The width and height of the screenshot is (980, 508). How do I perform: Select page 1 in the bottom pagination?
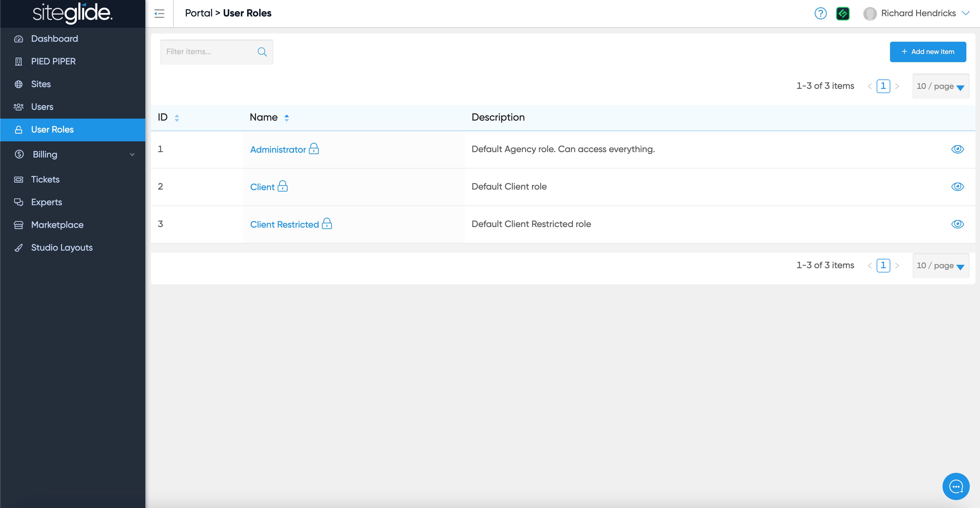click(883, 265)
